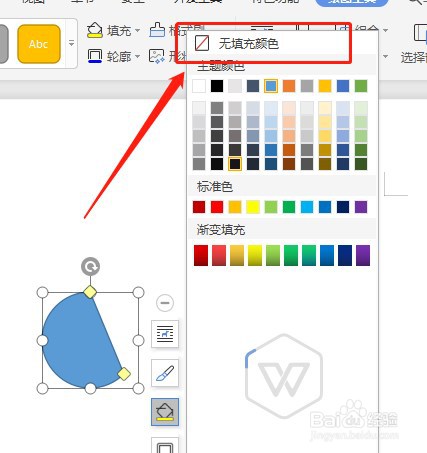This screenshot has width=427, height=453.
Task: Click the 填充 fill bucket icon in ribbon
Action: pyautogui.click(x=95, y=30)
